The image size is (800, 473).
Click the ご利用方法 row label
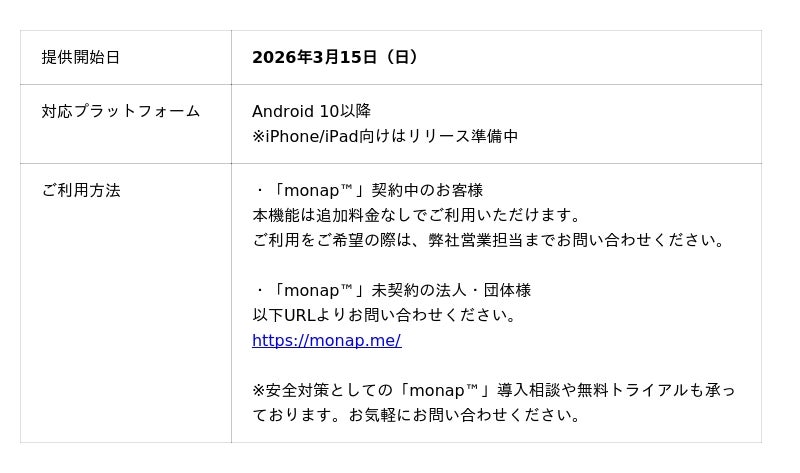tap(81, 190)
